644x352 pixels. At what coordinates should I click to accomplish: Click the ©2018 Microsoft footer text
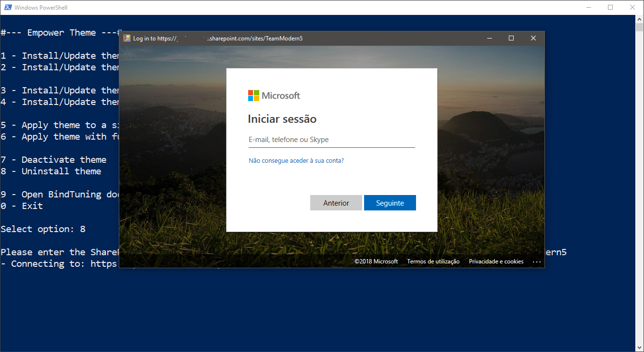pyautogui.click(x=376, y=261)
